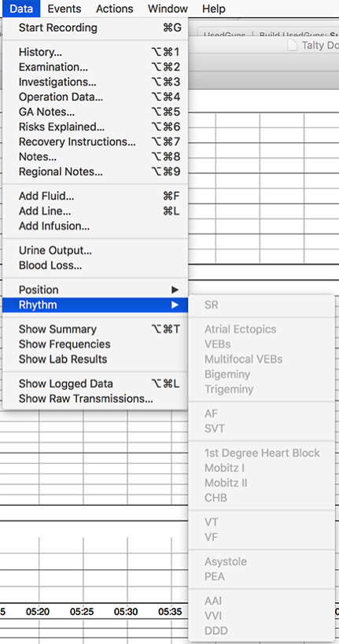Open GA Notes…
The width and height of the screenshot is (339, 644).
(95, 112)
